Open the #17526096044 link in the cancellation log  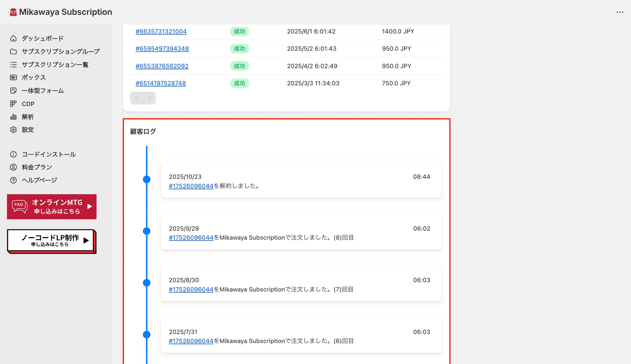pyautogui.click(x=191, y=186)
